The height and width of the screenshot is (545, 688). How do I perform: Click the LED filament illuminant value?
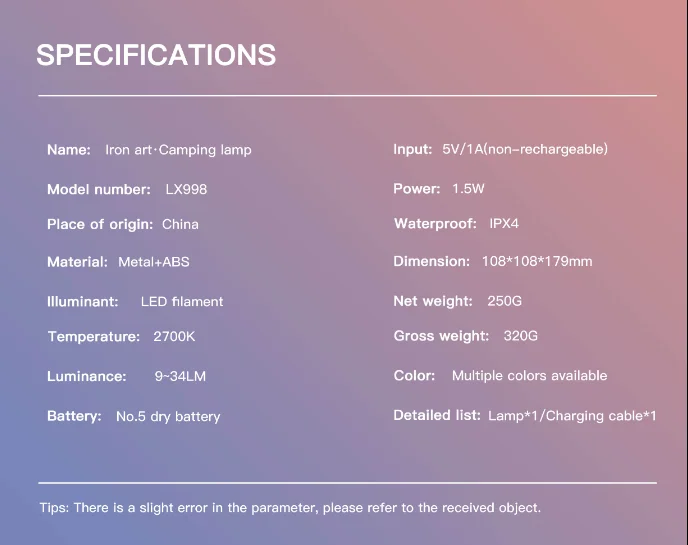182,301
